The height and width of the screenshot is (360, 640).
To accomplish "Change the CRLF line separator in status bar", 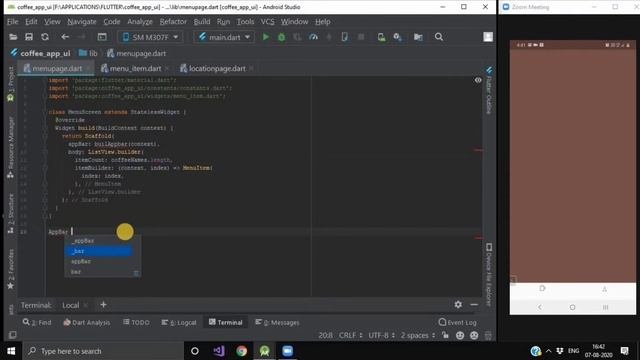I will coord(350,336).
